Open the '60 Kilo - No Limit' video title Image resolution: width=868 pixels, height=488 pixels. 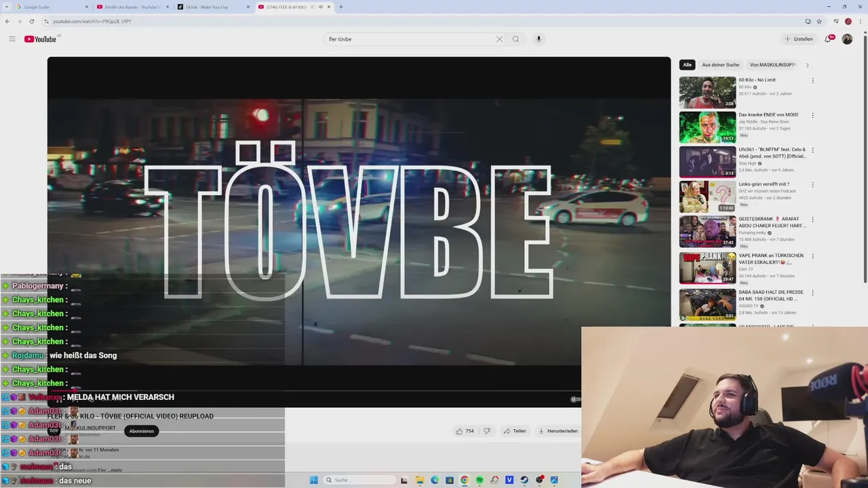[757, 80]
